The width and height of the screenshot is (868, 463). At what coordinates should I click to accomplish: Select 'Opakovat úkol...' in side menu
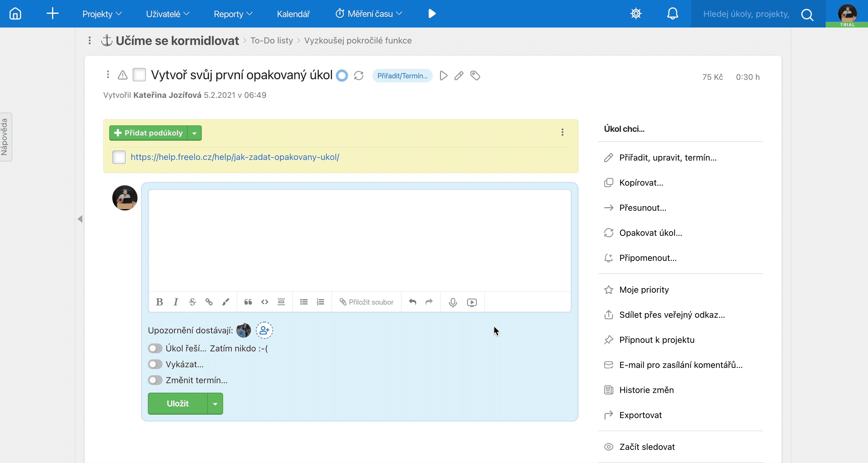pos(650,233)
